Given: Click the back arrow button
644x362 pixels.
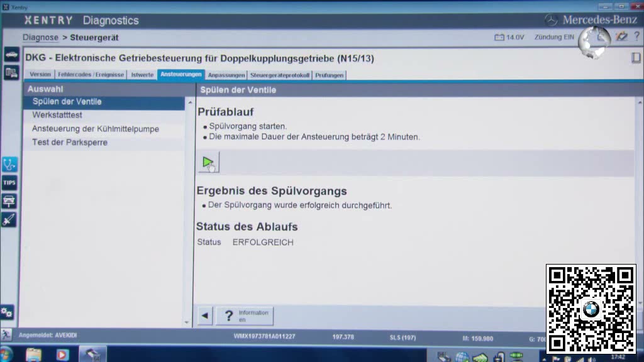Looking at the screenshot, I should click(205, 315).
